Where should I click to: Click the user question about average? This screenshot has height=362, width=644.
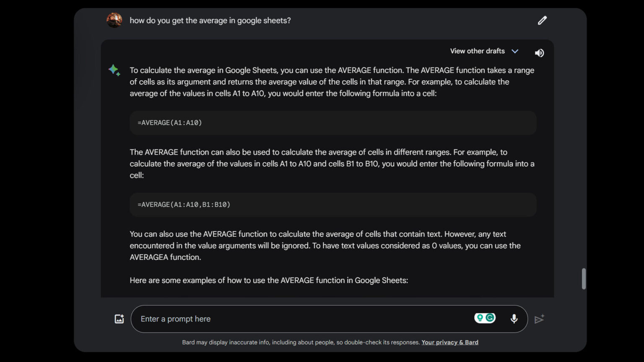[210, 21]
